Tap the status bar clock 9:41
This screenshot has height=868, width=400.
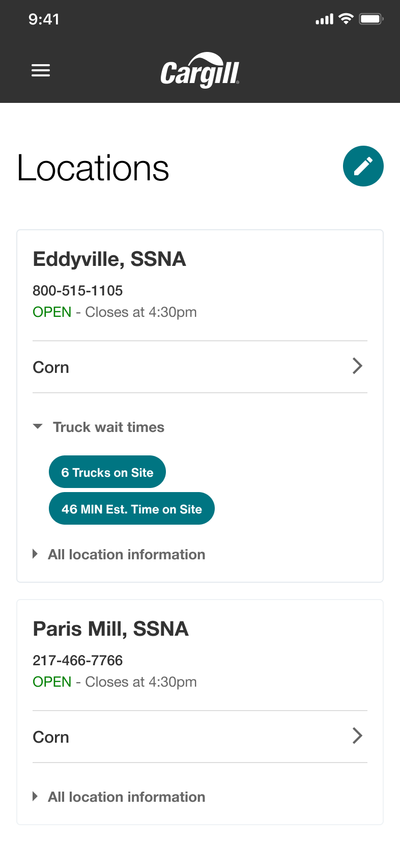coord(44,19)
